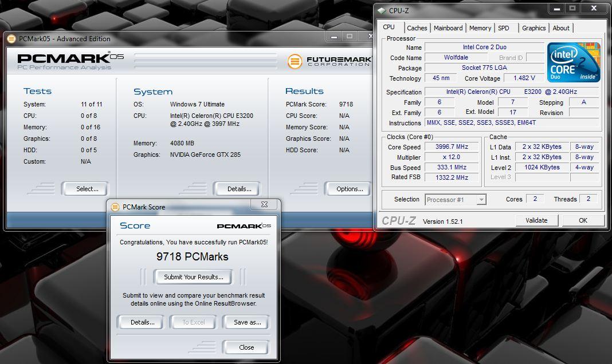Click the Ext. Model value 17
Screen dimensions: 612x364
(x=513, y=112)
